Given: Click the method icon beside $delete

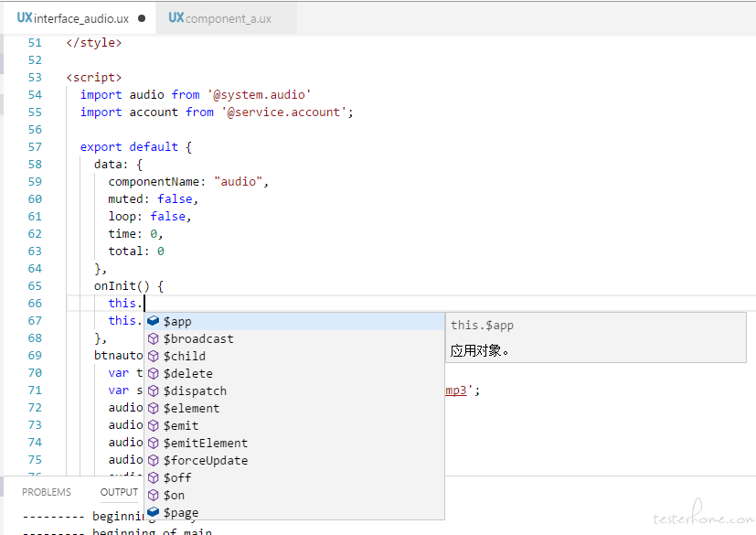Looking at the screenshot, I should click(x=154, y=373).
